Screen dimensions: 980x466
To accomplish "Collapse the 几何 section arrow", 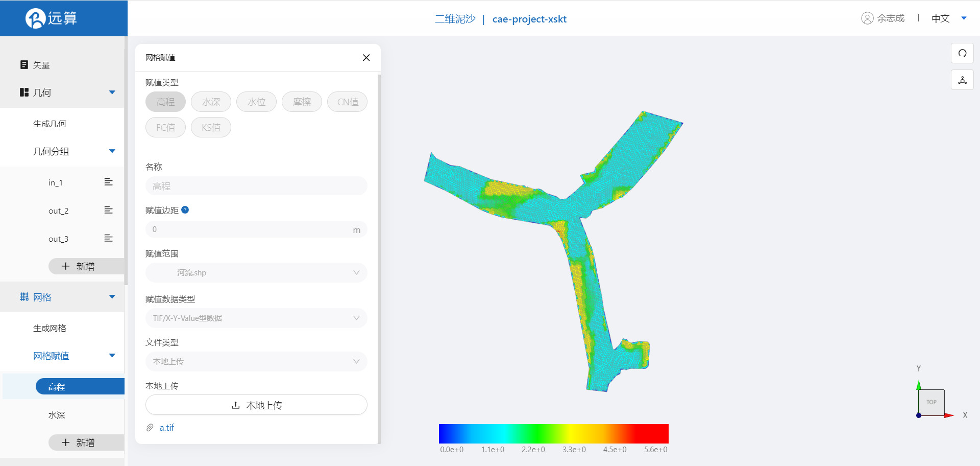I will pos(112,92).
